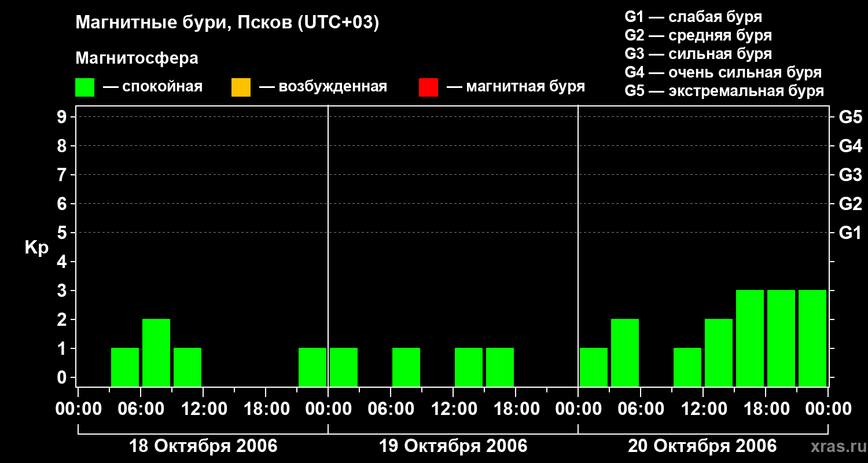Viewport: 868px width, 463px height.
Task: Click the 00:00–03:00 bar on 20 October
Action: pos(594,367)
